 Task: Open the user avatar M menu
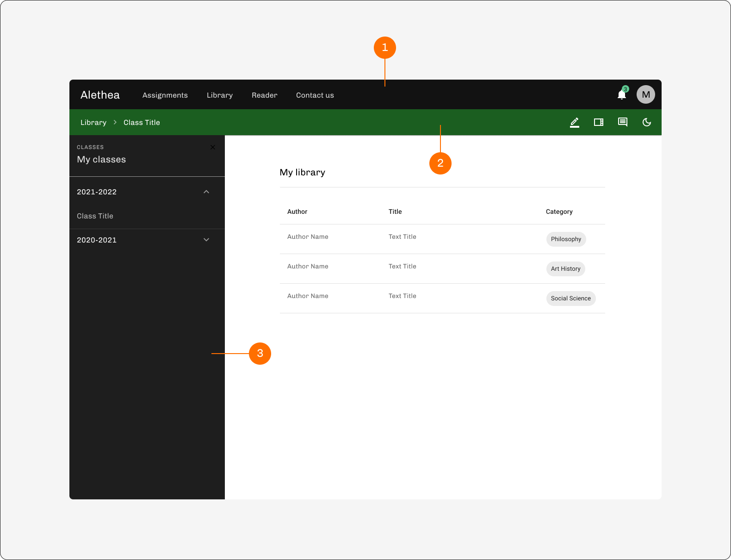[646, 94]
